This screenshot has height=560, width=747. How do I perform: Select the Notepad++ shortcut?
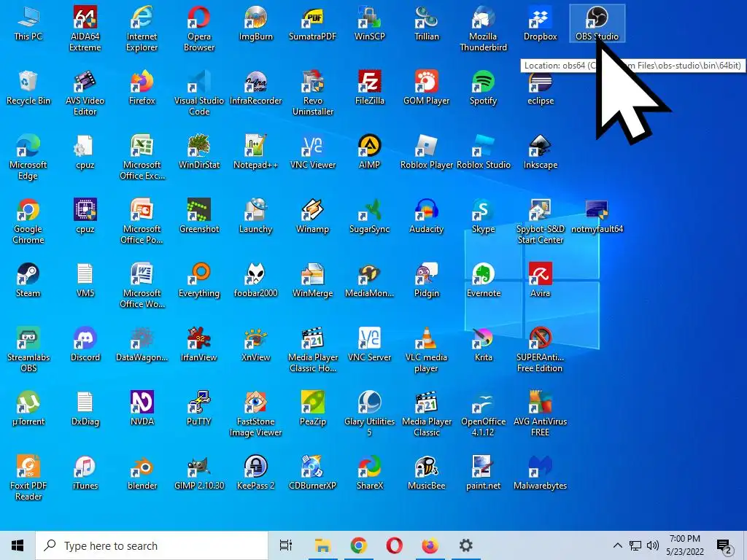click(256, 152)
